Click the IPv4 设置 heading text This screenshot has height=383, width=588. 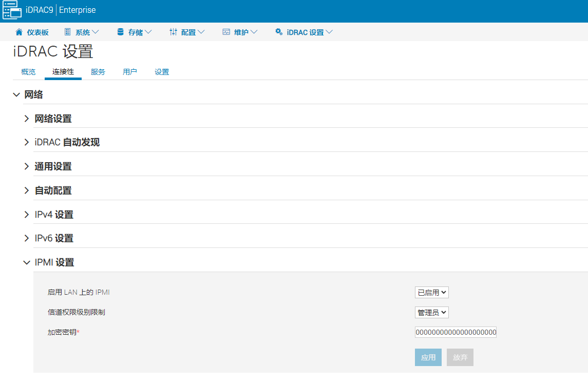pyautogui.click(x=54, y=215)
